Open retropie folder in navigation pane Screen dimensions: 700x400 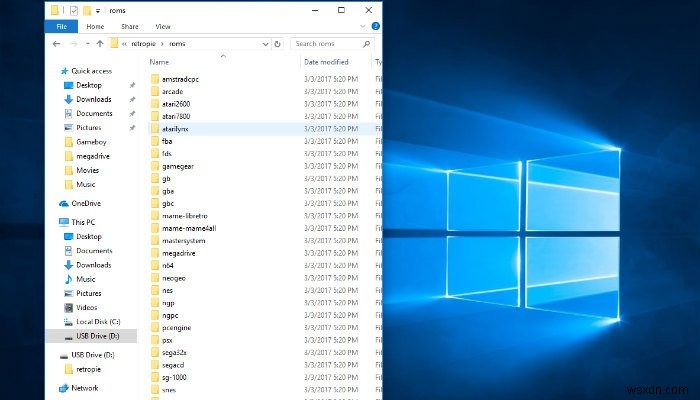click(x=88, y=370)
